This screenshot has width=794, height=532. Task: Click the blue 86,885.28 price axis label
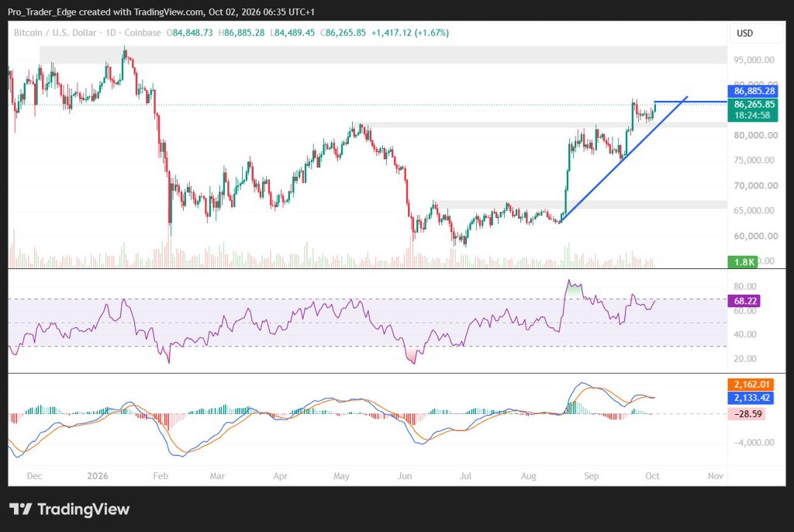(754, 92)
